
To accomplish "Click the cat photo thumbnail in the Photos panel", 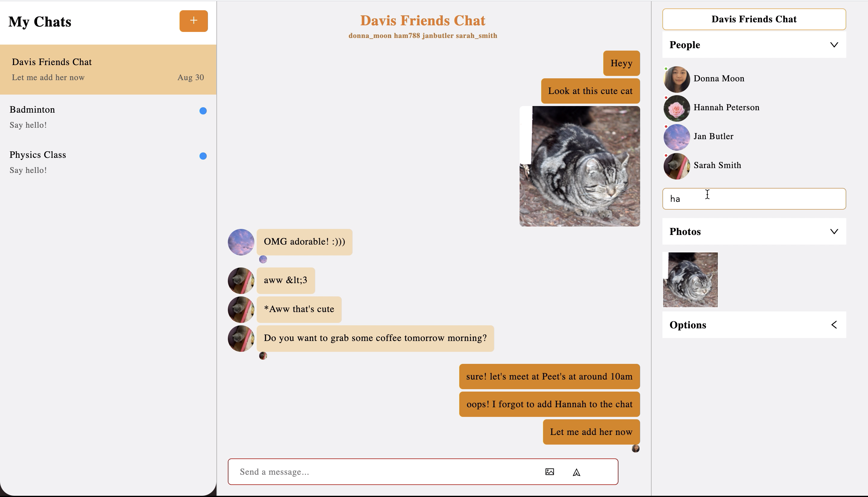I will coord(690,280).
